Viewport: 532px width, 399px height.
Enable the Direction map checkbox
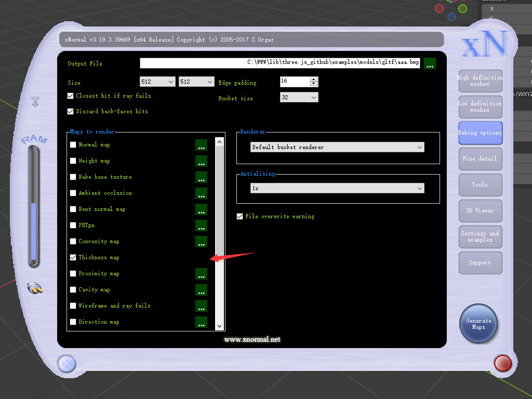pyautogui.click(x=73, y=322)
